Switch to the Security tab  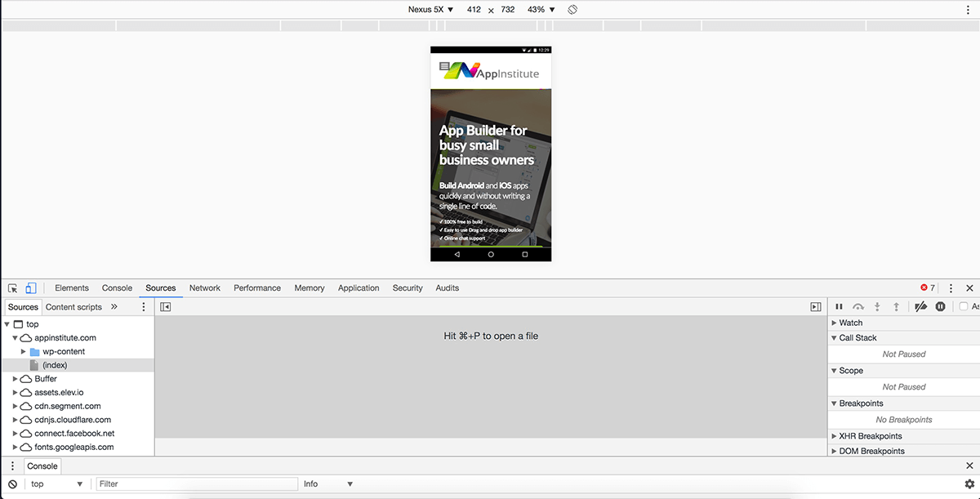pyautogui.click(x=408, y=288)
